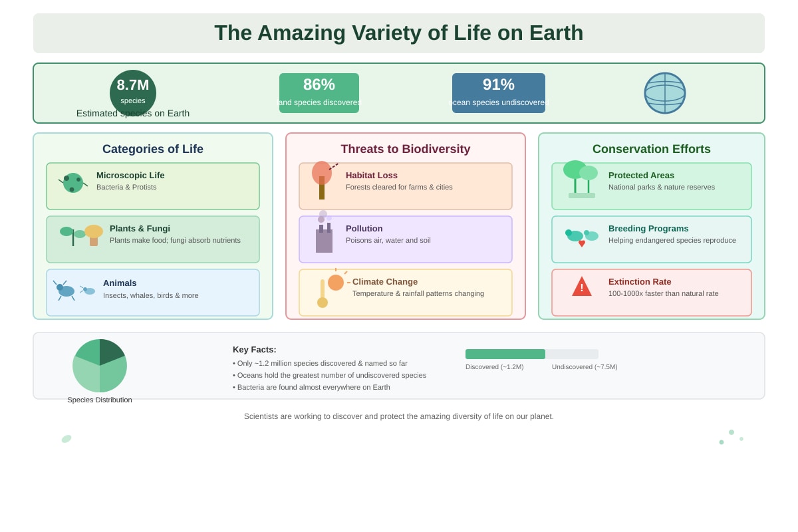Click the plants and mushroom icon
The image size is (798, 532).
pos(82,235)
